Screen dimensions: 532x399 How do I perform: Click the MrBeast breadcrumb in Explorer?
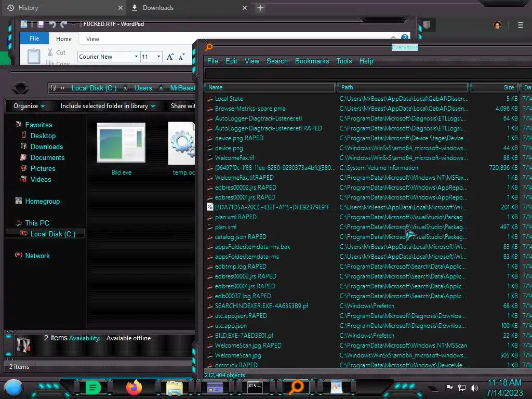pyautogui.click(x=182, y=88)
